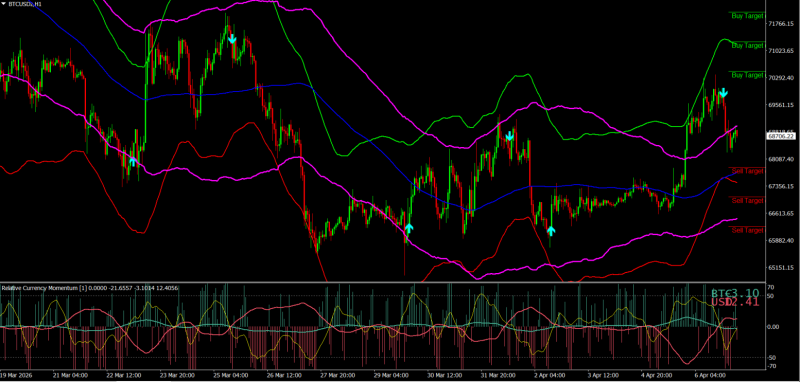The height and width of the screenshot is (382, 800).
Task: Click the 68087.40 price axis label
Action: point(782,159)
